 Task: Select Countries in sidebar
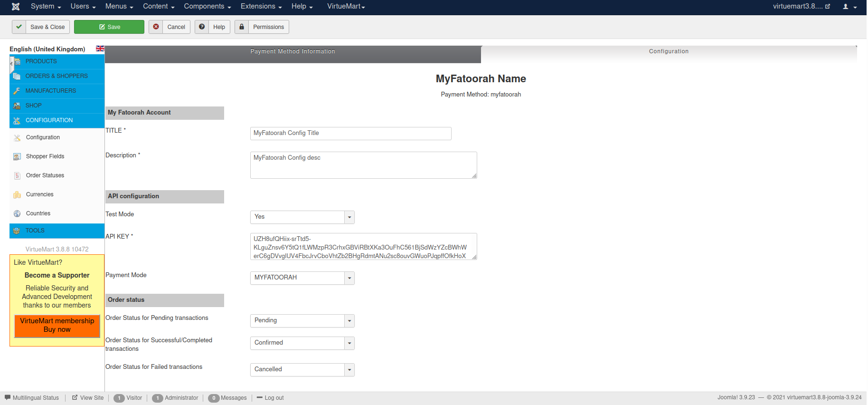[x=38, y=213]
